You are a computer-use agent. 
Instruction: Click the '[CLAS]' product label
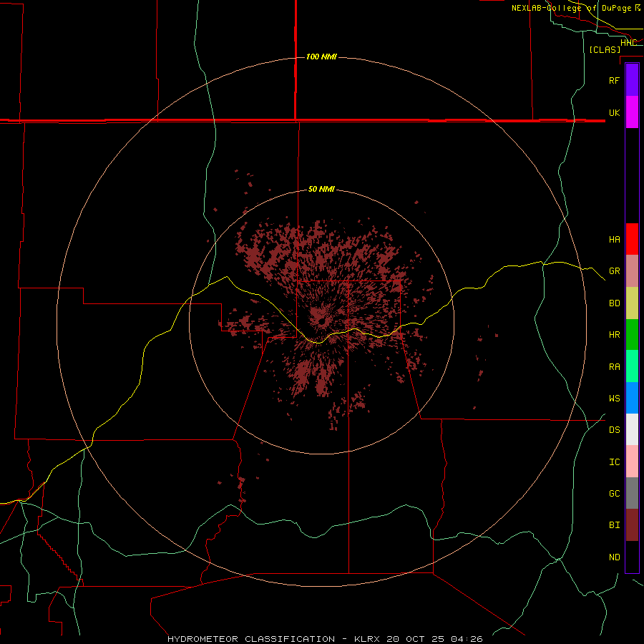coord(605,49)
